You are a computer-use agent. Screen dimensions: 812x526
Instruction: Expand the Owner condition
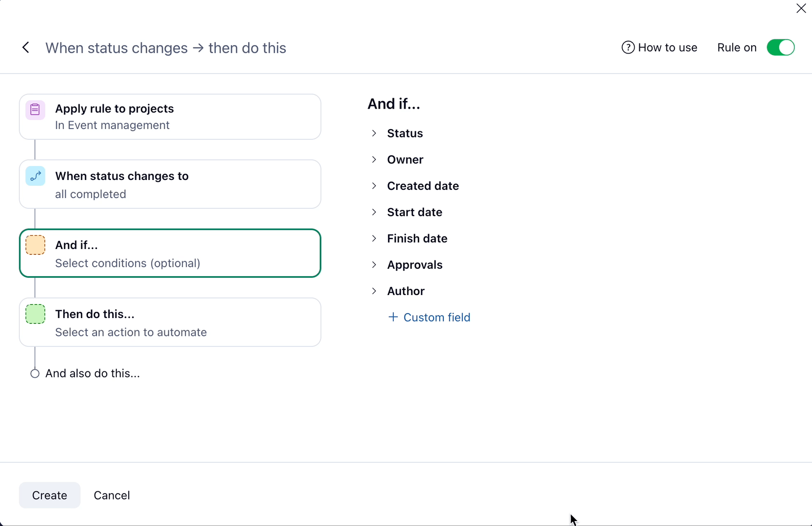tap(374, 159)
